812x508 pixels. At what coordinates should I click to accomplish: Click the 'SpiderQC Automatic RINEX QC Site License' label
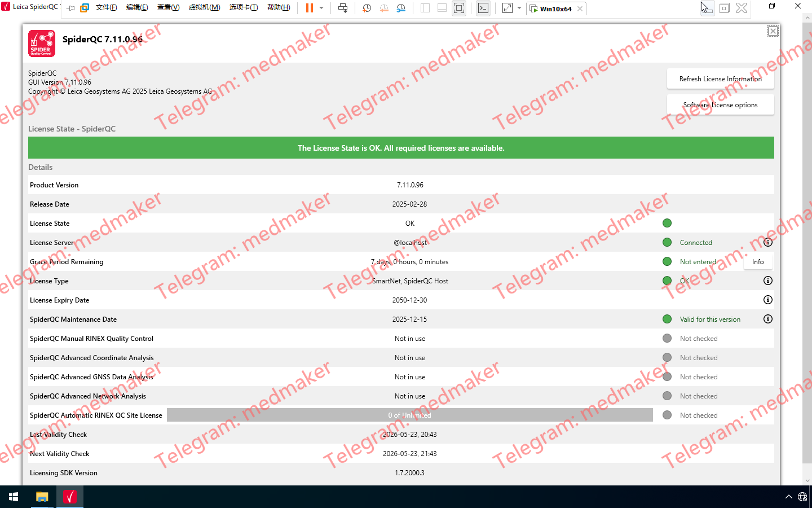click(x=96, y=415)
